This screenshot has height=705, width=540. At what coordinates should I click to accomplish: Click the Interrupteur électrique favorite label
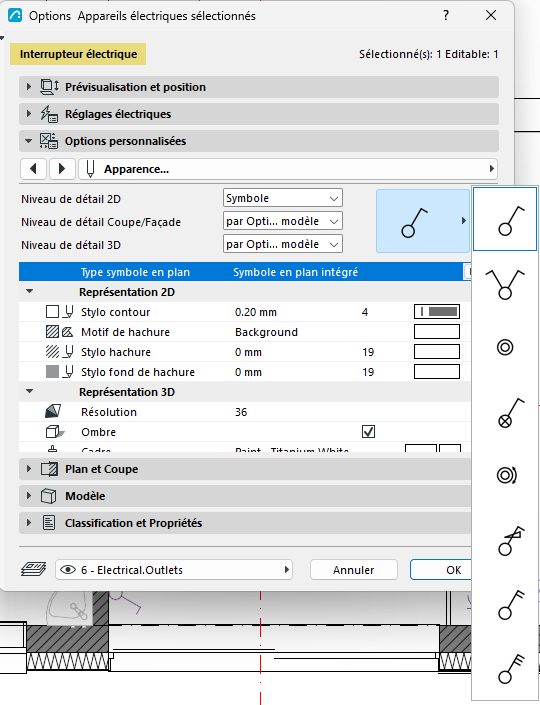tap(78, 54)
